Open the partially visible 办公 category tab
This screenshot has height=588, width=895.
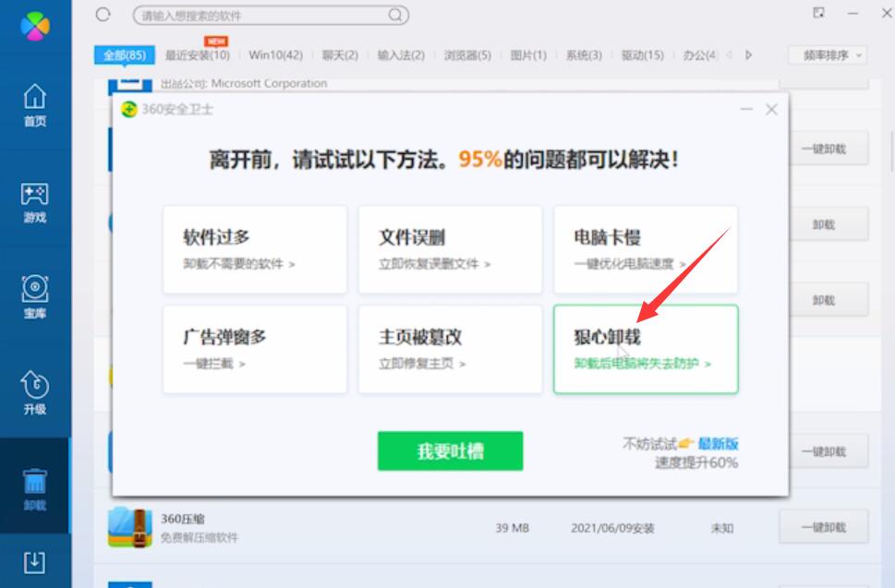[x=700, y=55]
